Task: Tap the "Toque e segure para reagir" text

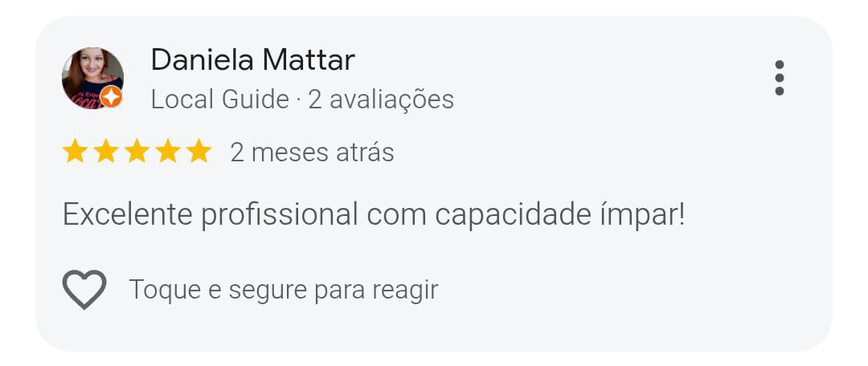Action: 283,290
